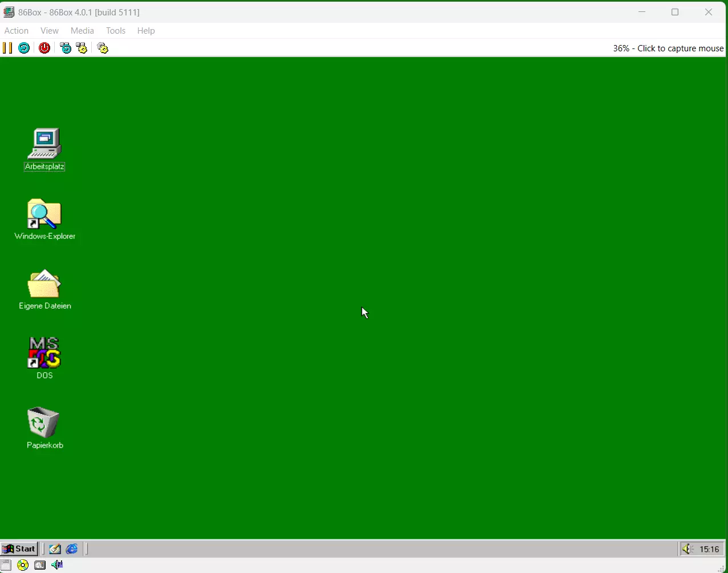Open the 86Box settings gear icon

click(103, 48)
